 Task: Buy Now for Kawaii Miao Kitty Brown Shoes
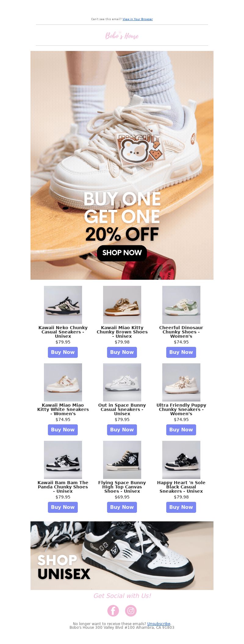point(122,352)
